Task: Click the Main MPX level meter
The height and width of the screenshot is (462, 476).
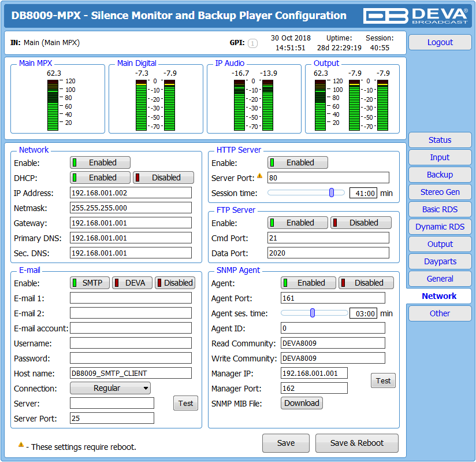Action: 53,105
